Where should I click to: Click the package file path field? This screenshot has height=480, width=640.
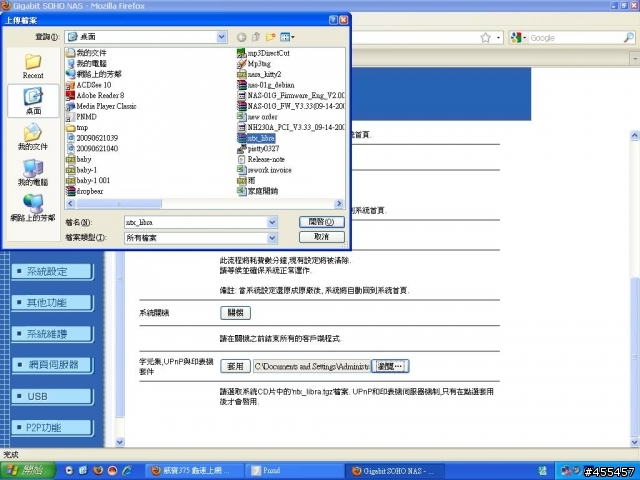[312, 366]
